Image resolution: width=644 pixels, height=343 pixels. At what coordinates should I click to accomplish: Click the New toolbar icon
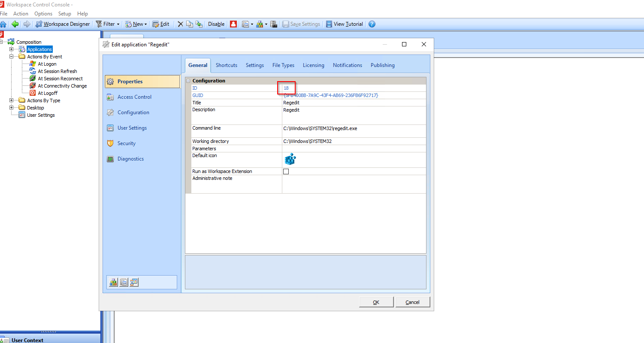click(134, 24)
